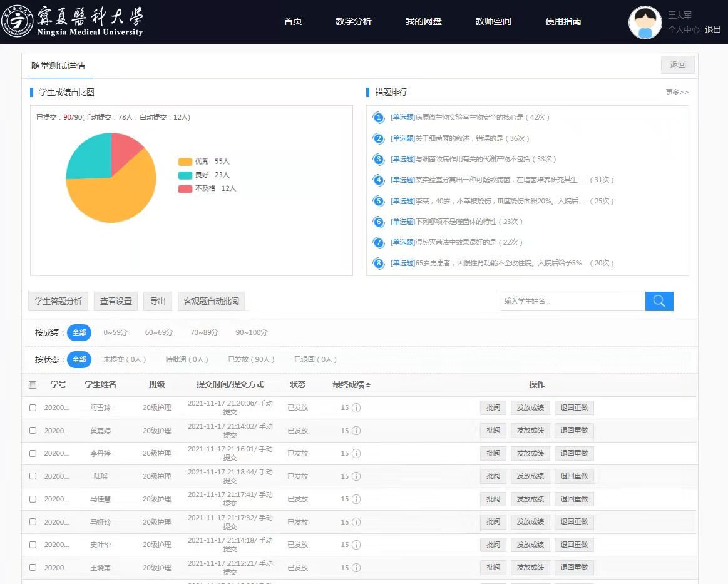Screen dimensions: 728x584
Task: Click number 1 badge in wrong-question ranking
Action: pos(378,117)
